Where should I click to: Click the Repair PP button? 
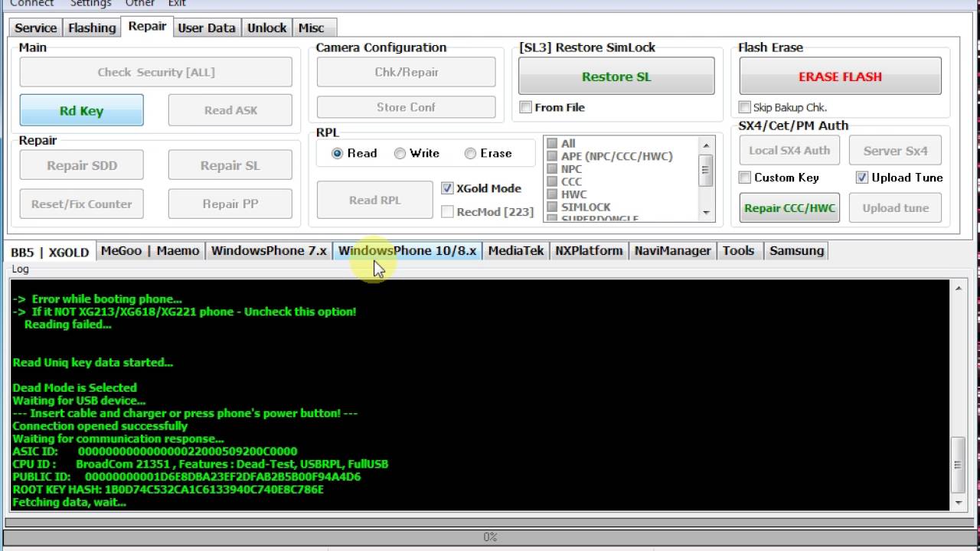point(230,204)
